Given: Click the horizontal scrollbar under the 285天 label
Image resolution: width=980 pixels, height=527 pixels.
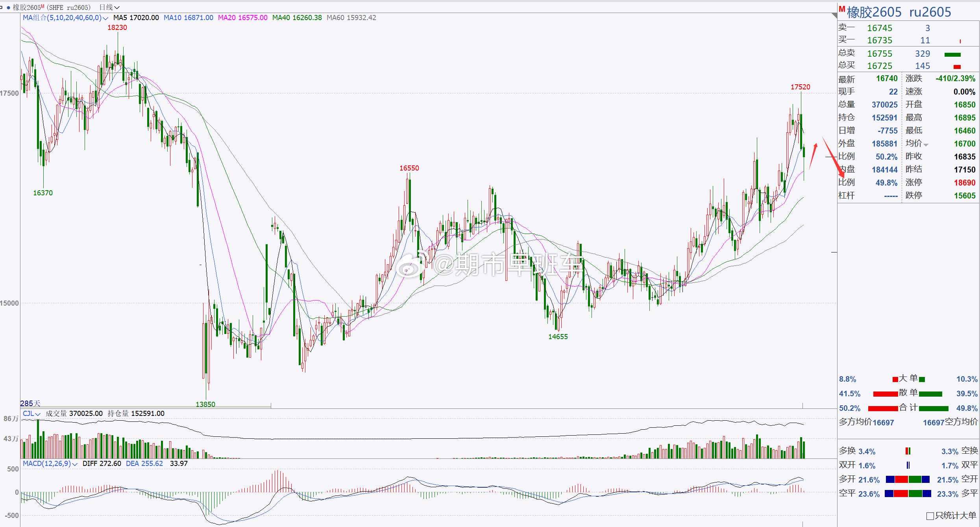Looking at the screenshot, I should point(146,406).
